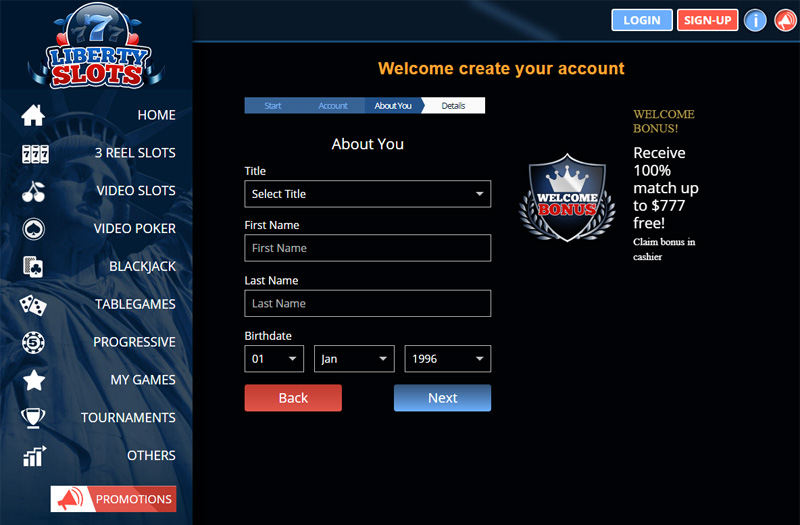
Task: Open the TOURNAMENTS menu item
Action: (128, 417)
